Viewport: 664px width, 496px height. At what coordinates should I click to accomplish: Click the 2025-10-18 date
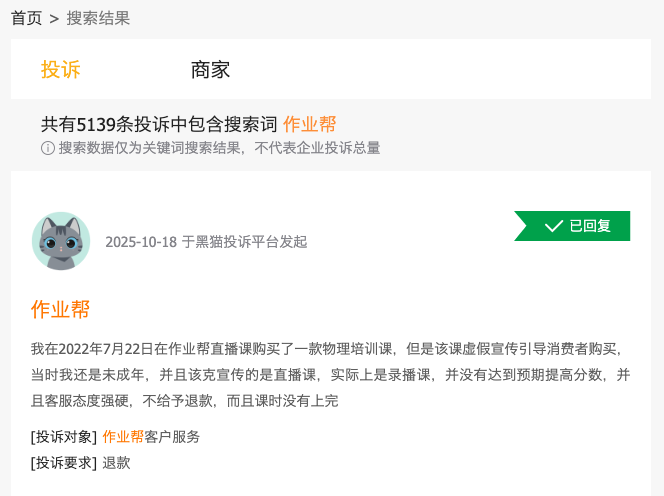[x=141, y=242]
